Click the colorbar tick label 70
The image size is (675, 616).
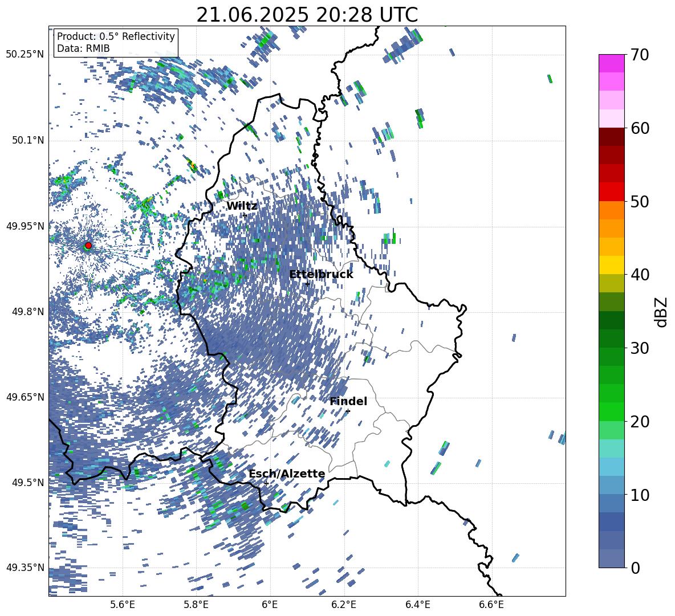point(639,55)
